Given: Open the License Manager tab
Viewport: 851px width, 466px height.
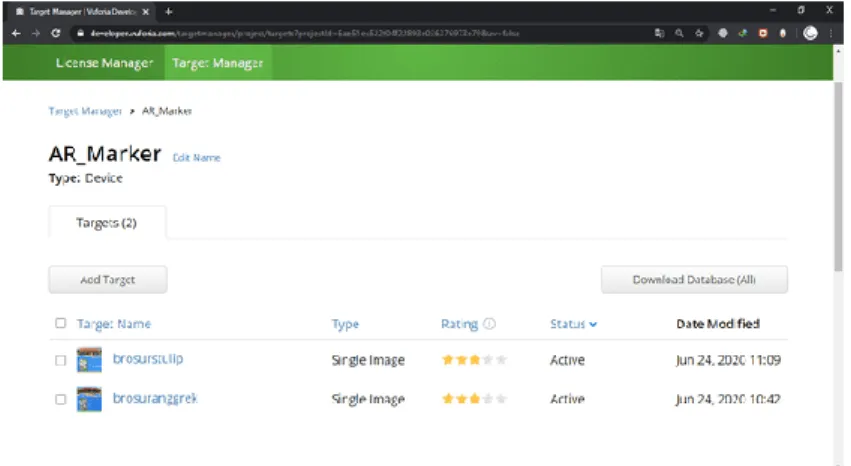Looking at the screenshot, I should 104,63.
